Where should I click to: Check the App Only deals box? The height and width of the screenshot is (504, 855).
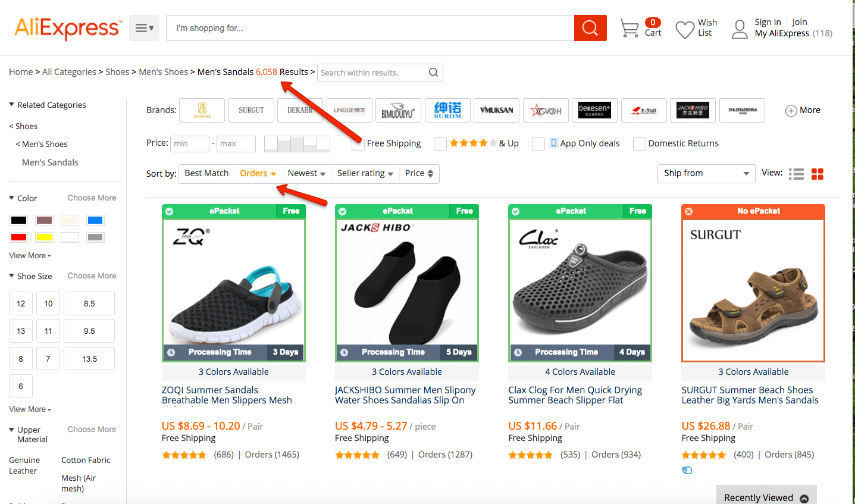538,144
